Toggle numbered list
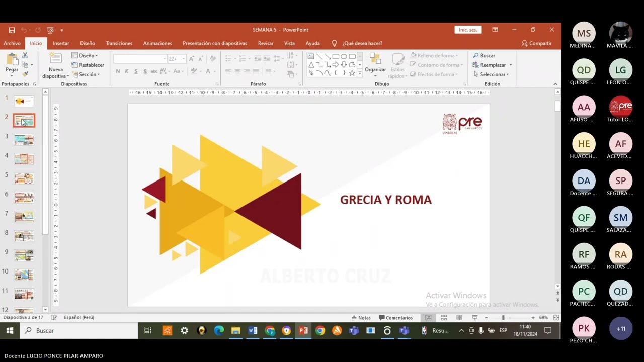Screen dimensions: 644x362 click(244, 59)
